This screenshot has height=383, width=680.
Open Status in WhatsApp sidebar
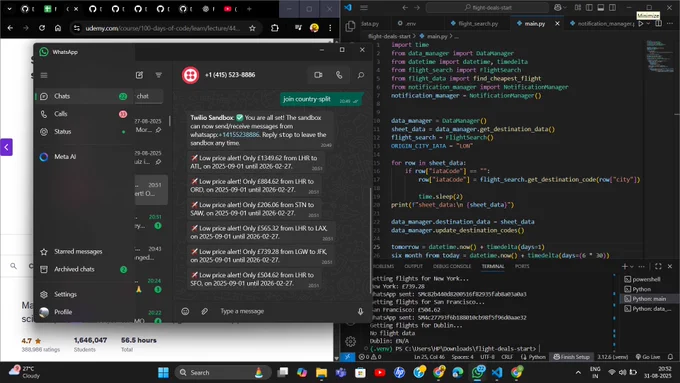point(83,132)
